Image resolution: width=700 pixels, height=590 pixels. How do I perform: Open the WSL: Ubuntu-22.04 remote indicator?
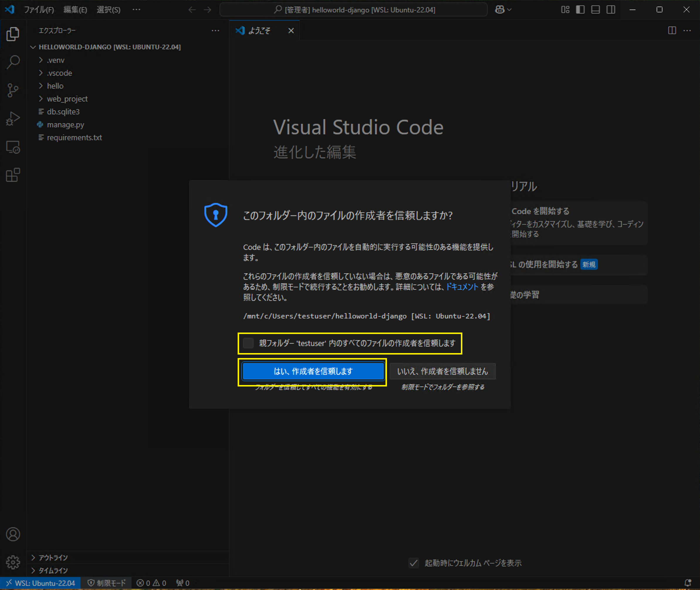pos(40,583)
